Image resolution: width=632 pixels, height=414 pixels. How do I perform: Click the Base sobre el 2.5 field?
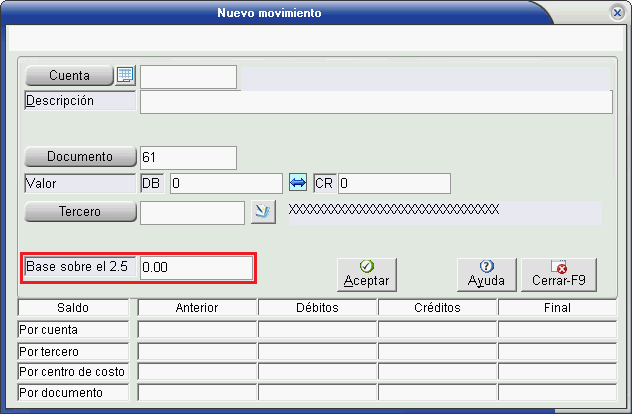196,268
